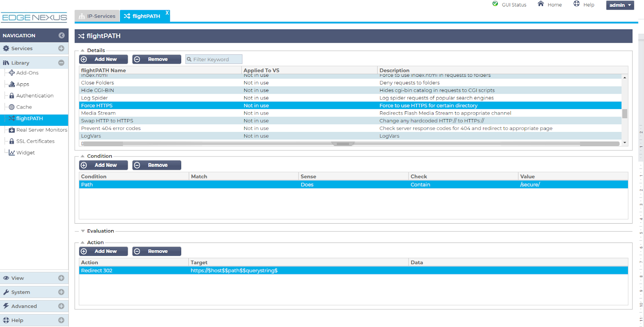Click the Home house icon
This screenshot has width=644, height=327.
point(541,4)
